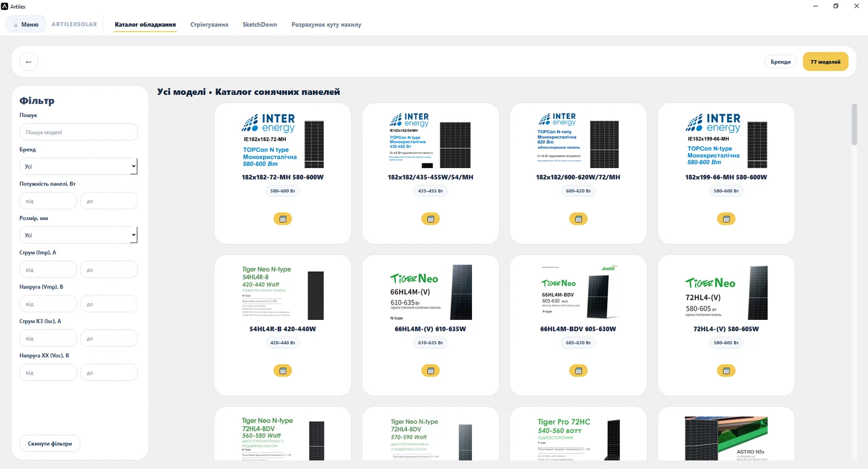The image size is (868, 469).
Task: Click the 77 моделей button
Action: point(826,62)
